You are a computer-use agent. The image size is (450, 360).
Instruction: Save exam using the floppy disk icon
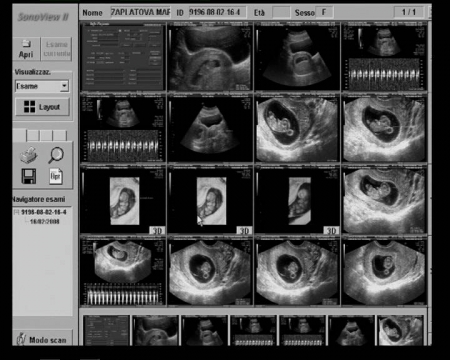[x=29, y=176]
